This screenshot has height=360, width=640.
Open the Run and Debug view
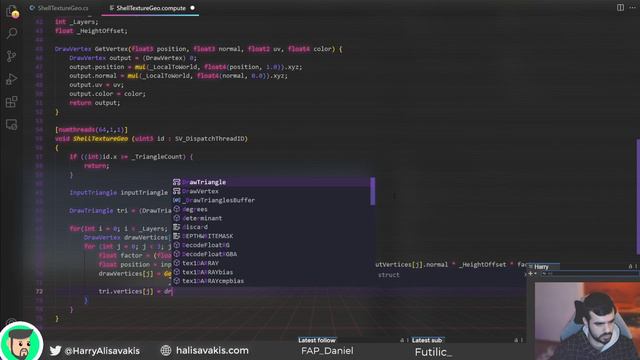point(12,79)
